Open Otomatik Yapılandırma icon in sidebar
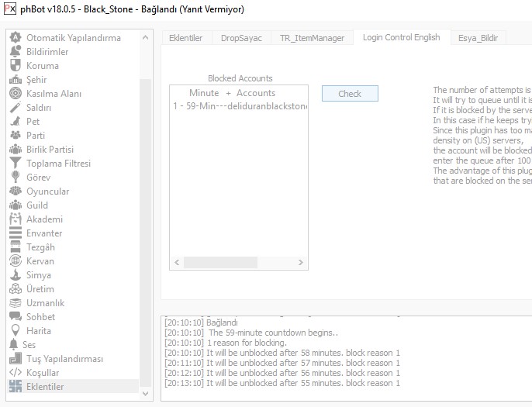Viewport: 532px width, 407px height. (14, 37)
